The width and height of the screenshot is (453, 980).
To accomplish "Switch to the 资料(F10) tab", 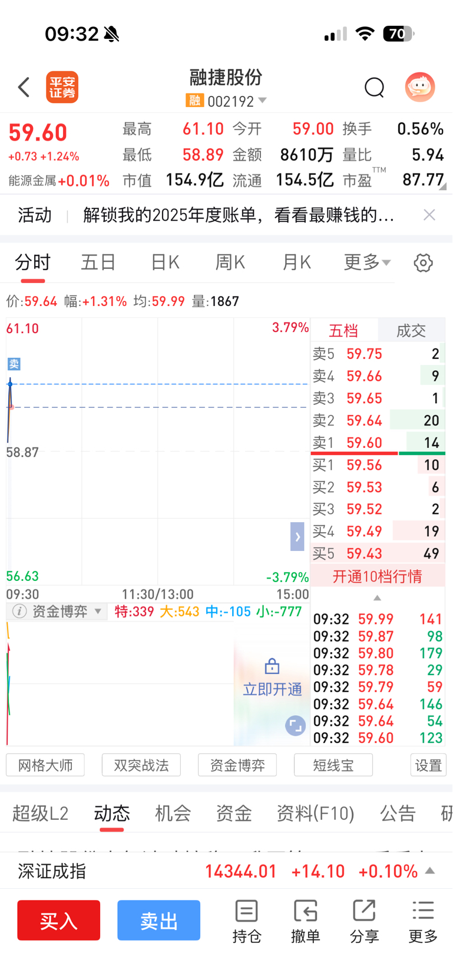I will (x=316, y=813).
